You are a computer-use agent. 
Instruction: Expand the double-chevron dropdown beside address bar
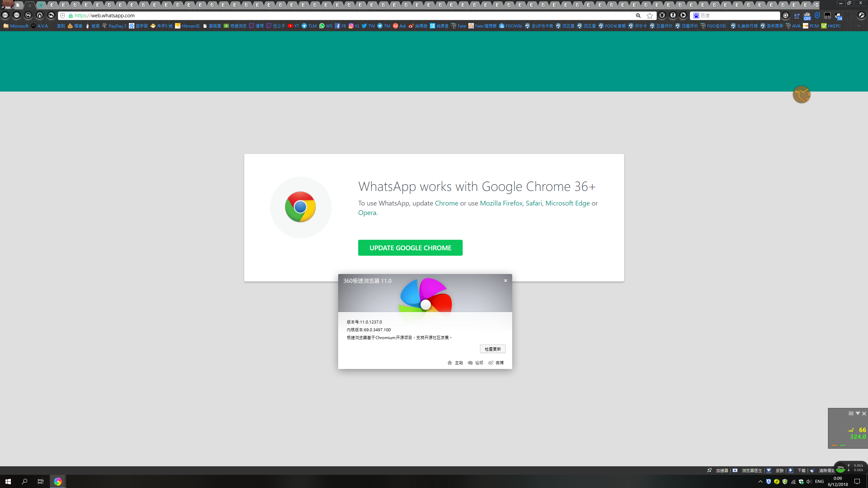coord(662,15)
